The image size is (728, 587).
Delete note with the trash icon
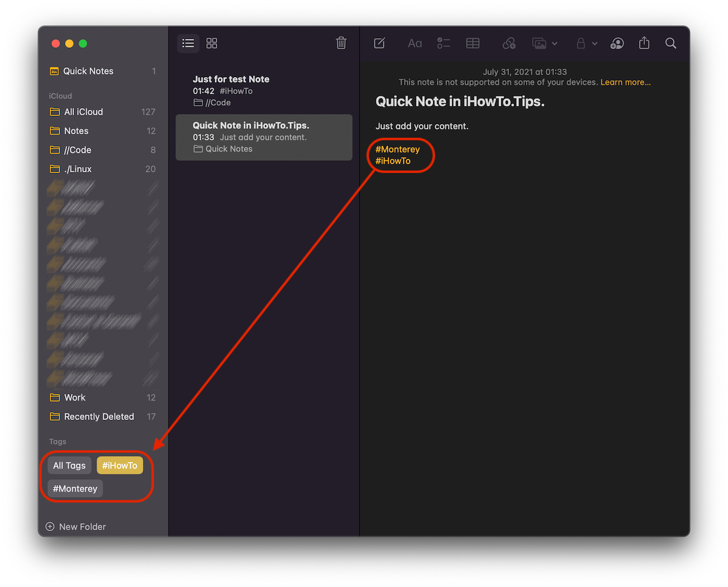click(341, 43)
